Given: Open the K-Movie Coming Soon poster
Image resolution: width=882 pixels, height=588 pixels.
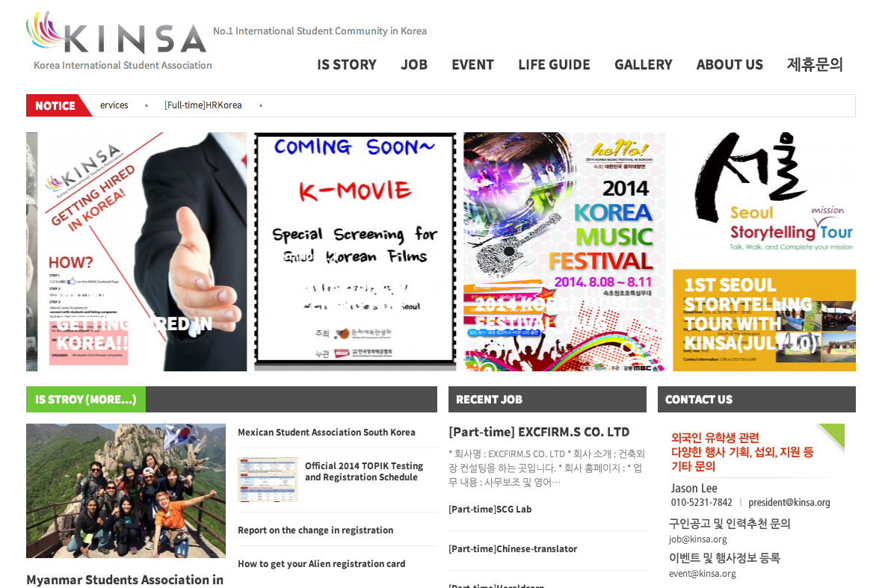Looking at the screenshot, I should coord(355,252).
